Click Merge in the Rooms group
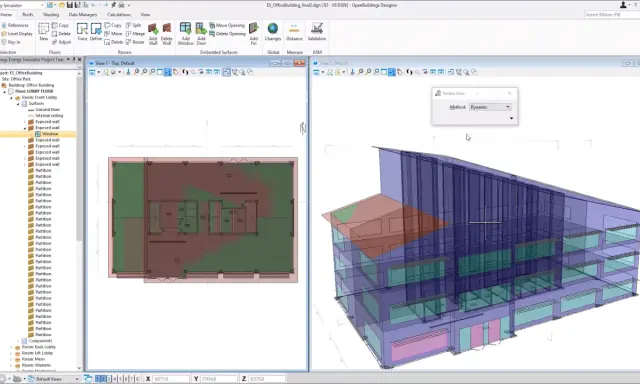This screenshot has height=384, width=640. (135, 33)
